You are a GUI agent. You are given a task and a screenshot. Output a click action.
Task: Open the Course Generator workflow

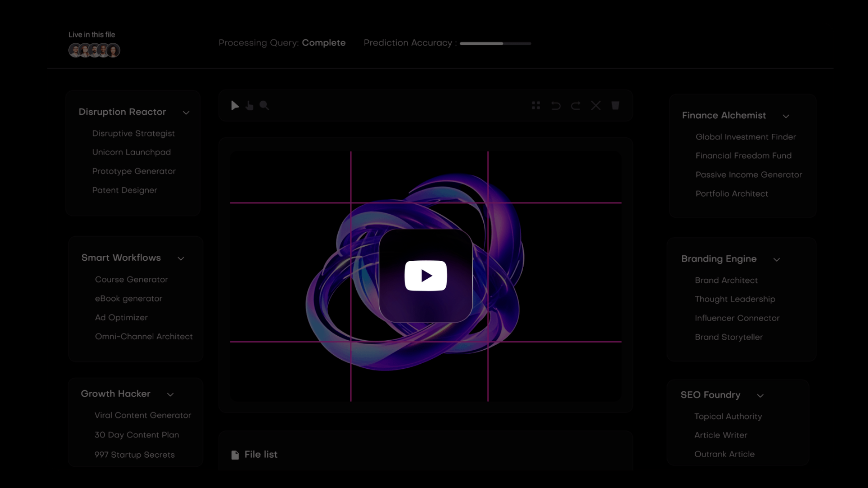point(131,279)
